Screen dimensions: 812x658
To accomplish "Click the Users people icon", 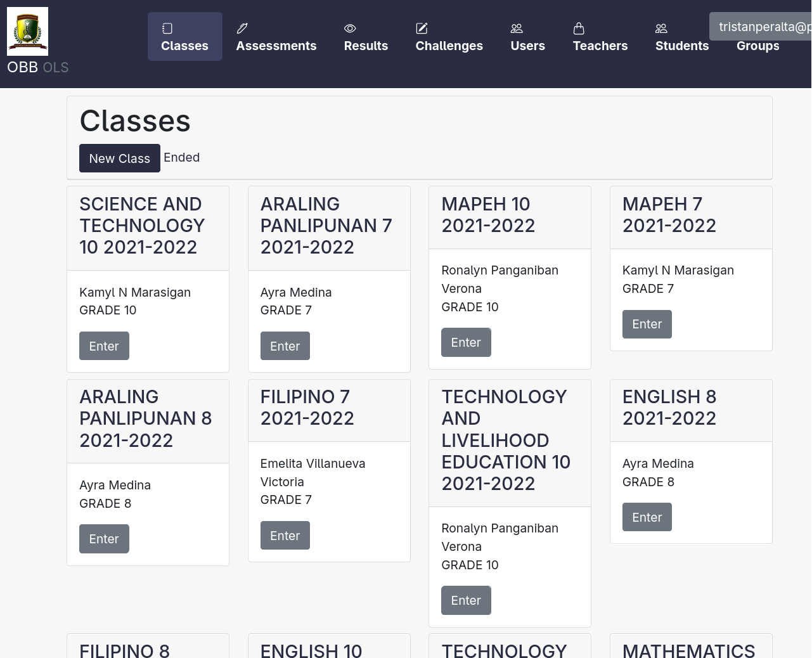I will click(517, 29).
